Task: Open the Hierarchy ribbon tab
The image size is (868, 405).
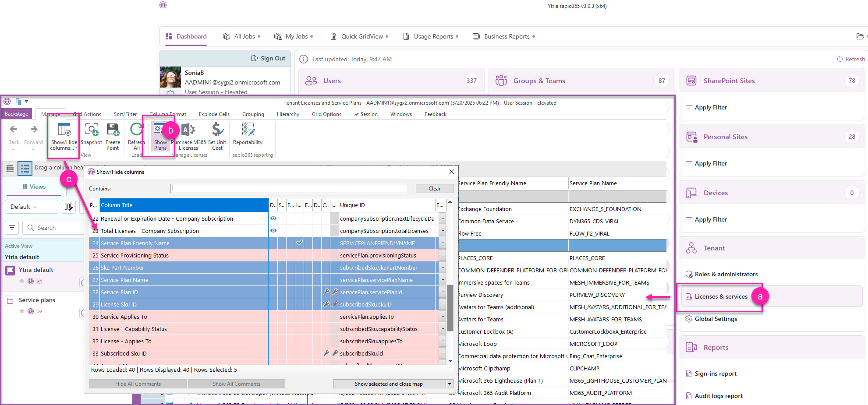Action: point(288,114)
